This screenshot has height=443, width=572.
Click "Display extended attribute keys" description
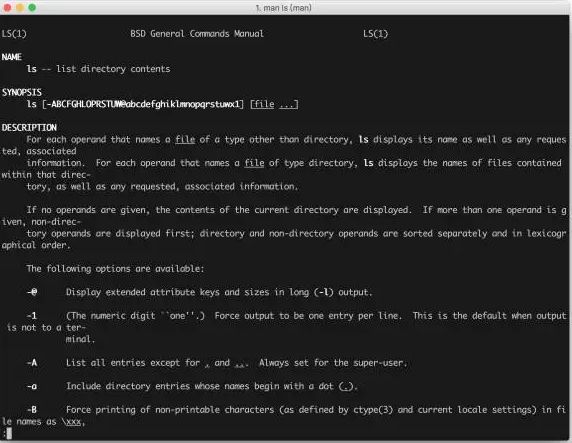219,292
